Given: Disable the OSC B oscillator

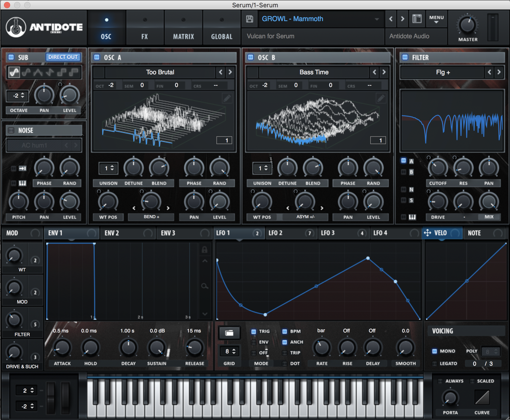Looking at the screenshot, I should pyautogui.click(x=250, y=57).
